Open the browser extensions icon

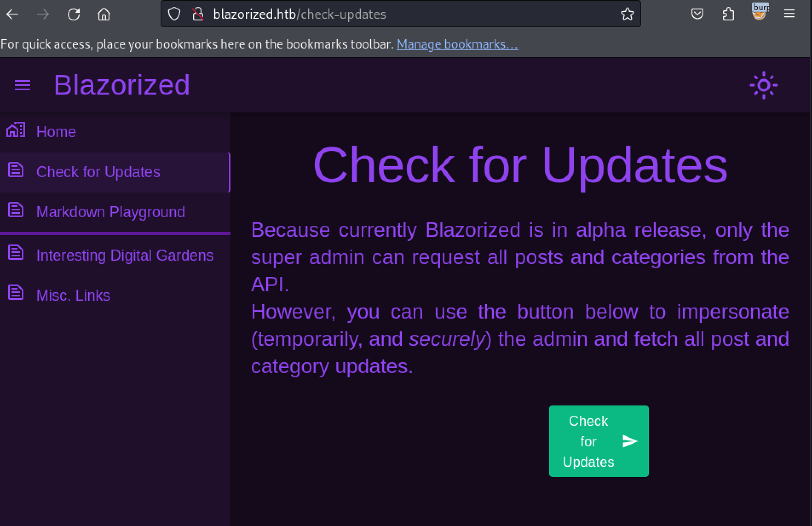coord(728,14)
